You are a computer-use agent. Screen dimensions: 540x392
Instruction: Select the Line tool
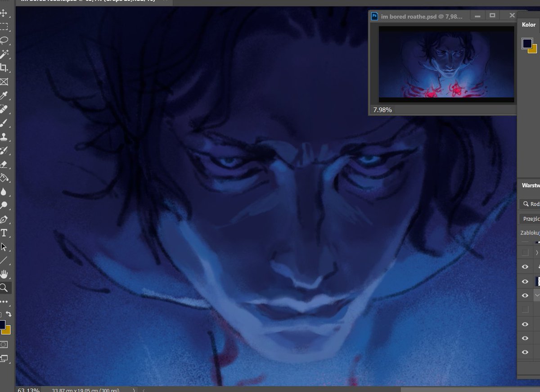tap(4, 261)
